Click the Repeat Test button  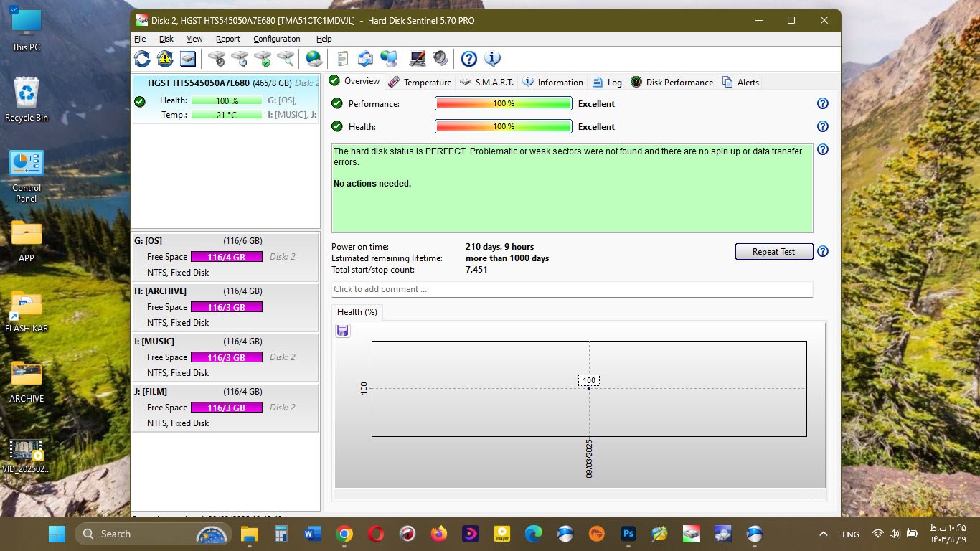pyautogui.click(x=774, y=252)
